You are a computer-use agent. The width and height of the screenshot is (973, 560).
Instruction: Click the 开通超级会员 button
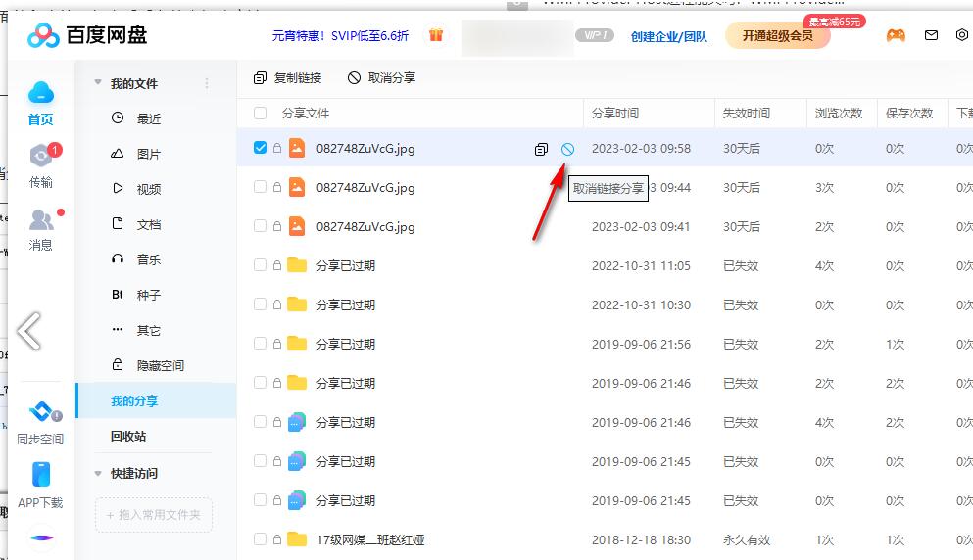pyautogui.click(x=777, y=36)
